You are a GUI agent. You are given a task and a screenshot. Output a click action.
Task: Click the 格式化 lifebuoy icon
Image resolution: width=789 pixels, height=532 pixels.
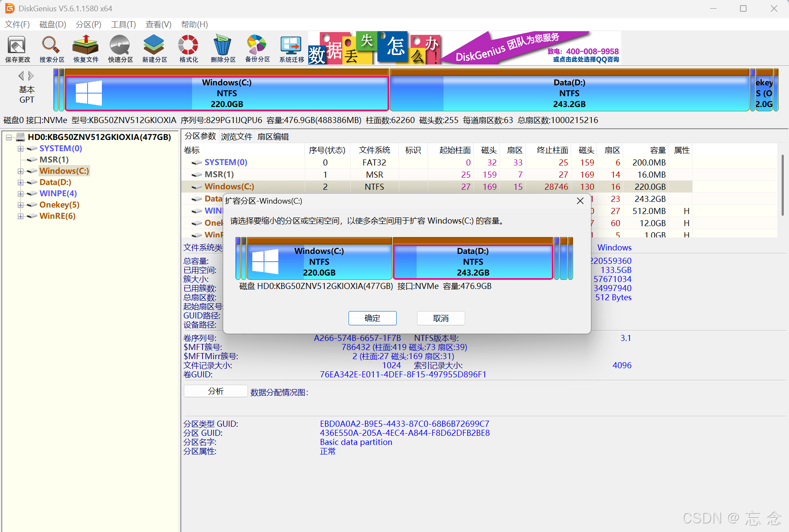click(x=189, y=49)
